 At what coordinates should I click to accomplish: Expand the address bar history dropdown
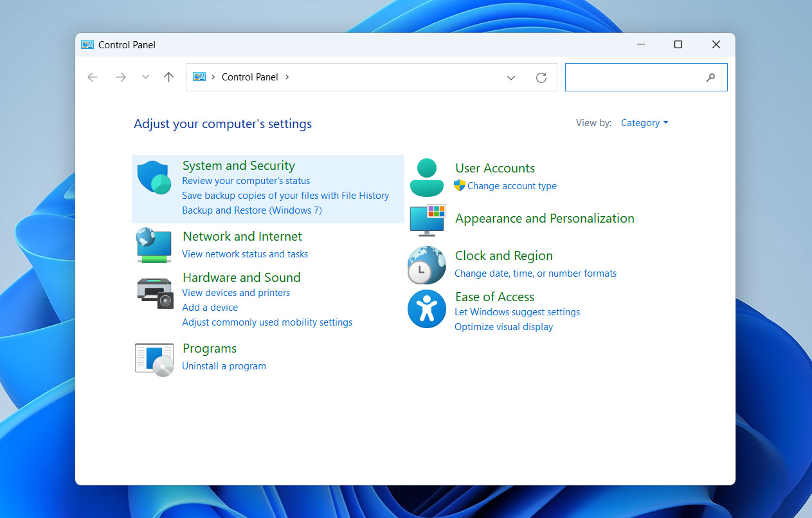[511, 77]
